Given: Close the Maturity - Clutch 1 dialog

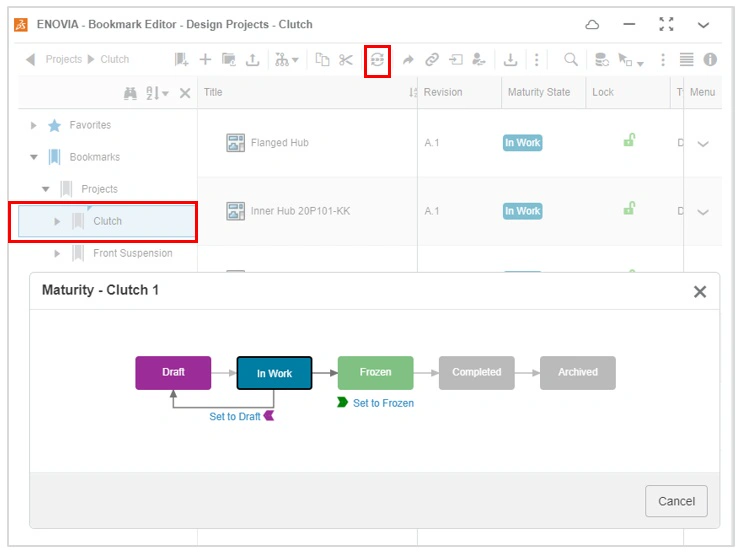Looking at the screenshot, I should (x=700, y=291).
